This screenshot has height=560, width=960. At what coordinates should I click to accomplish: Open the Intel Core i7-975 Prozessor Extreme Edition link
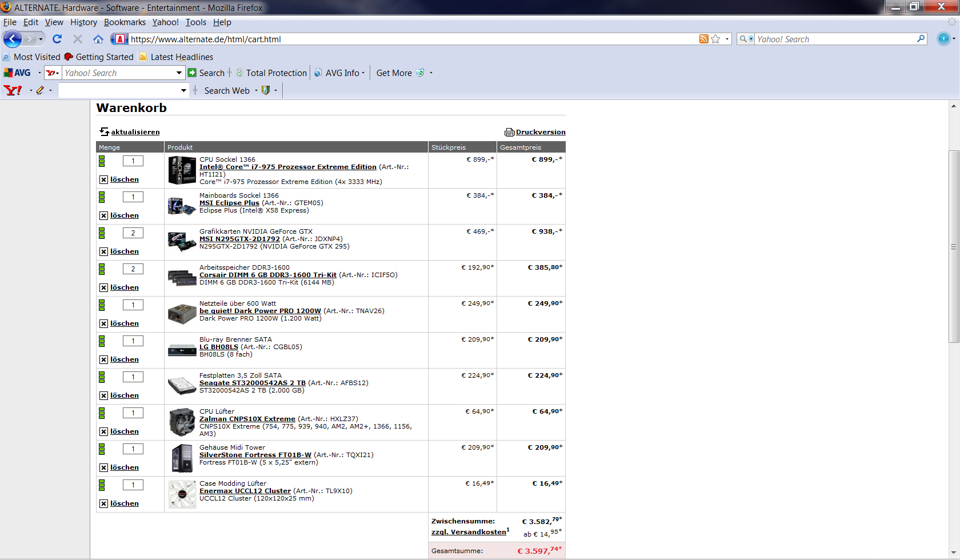[287, 167]
